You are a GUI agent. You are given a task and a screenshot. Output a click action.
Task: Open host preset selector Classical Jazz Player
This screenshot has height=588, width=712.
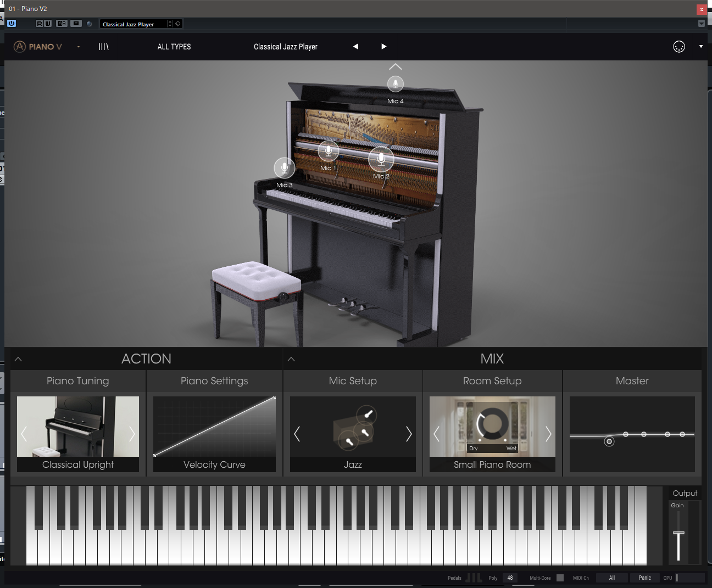coord(133,24)
